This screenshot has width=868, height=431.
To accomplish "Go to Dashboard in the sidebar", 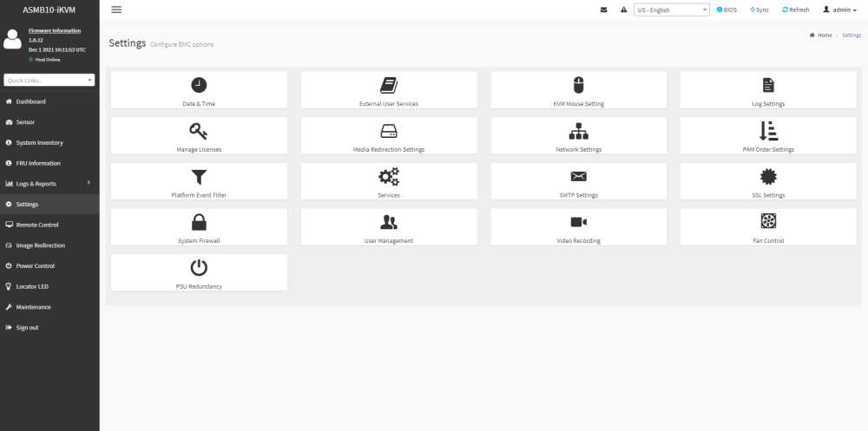I will pos(49,101).
